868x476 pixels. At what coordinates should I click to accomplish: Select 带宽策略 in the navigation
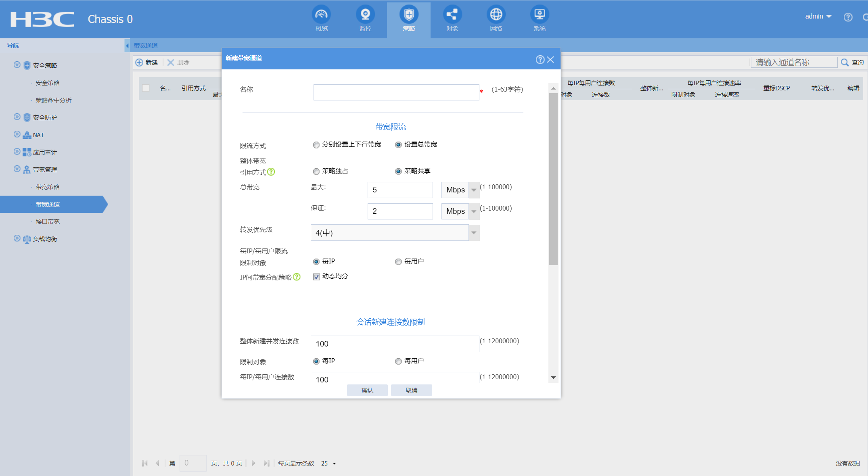click(x=48, y=187)
